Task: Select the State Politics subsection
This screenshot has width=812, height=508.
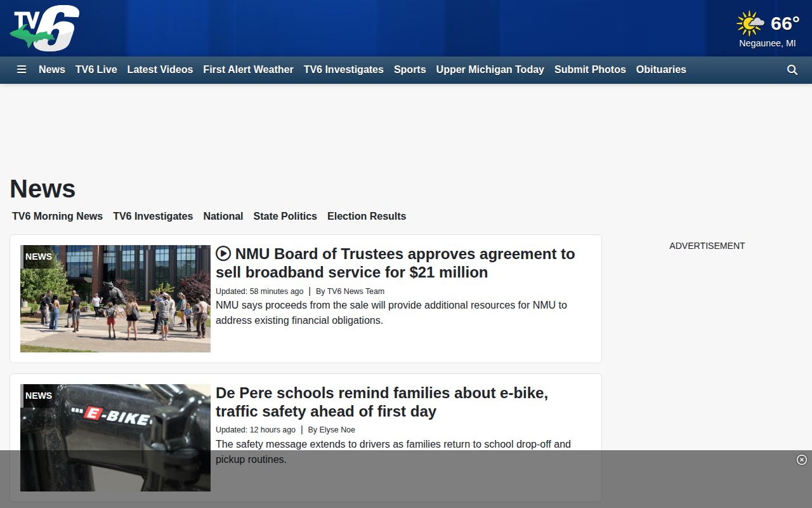Action: tap(285, 216)
